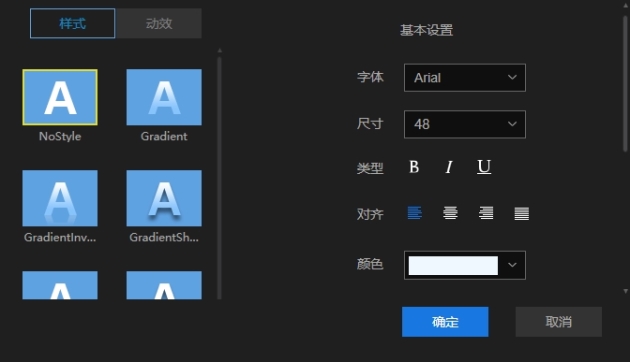Switch to the 动效 tab
The width and height of the screenshot is (630, 362).
point(159,23)
